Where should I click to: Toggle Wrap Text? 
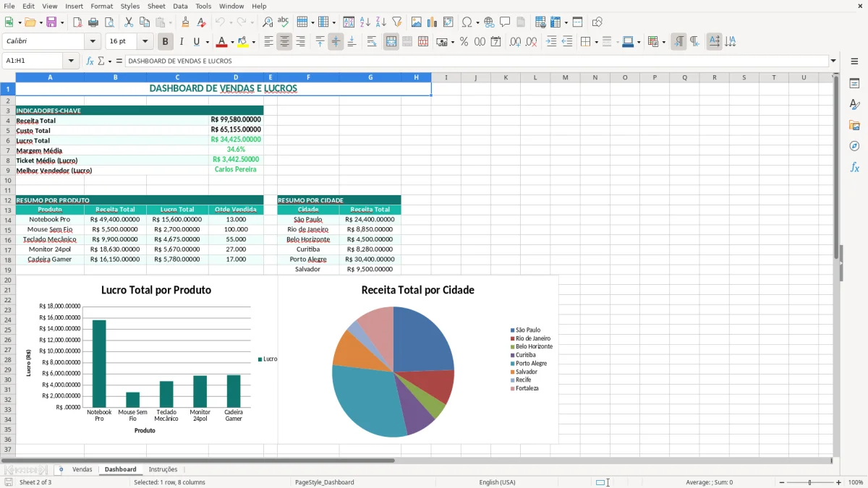tap(372, 42)
